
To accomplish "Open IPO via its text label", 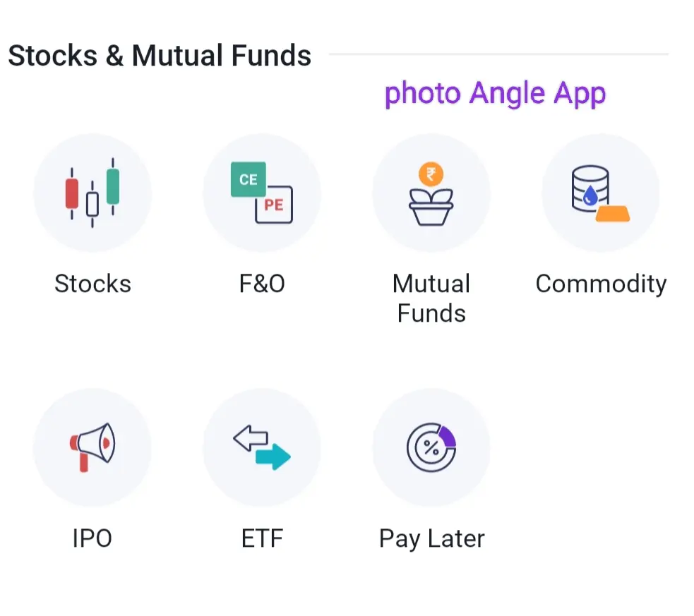I will click(92, 538).
